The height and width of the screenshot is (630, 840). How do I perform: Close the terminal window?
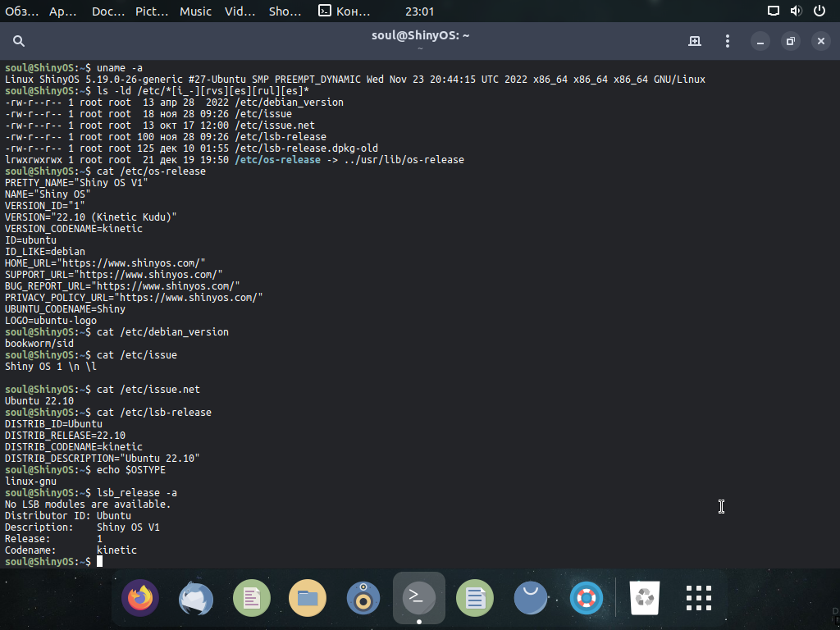[820, 41]
